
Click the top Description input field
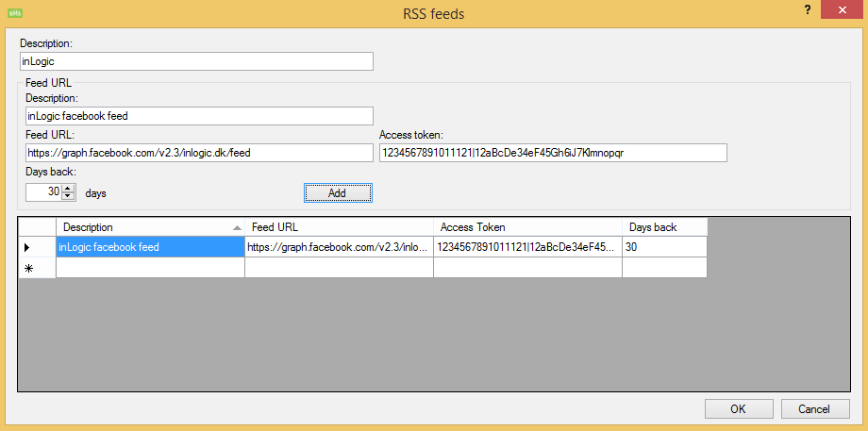pyautogui.click(x=196, y=61)
